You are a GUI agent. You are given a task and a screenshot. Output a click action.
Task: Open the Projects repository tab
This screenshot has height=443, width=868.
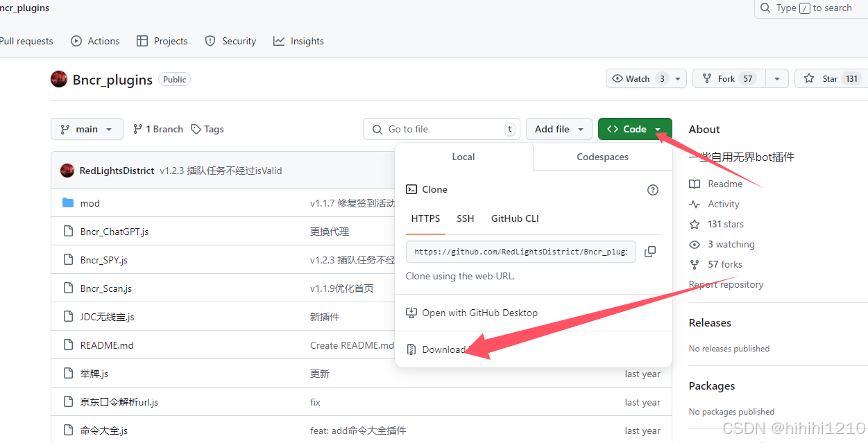tap(162, 41)
